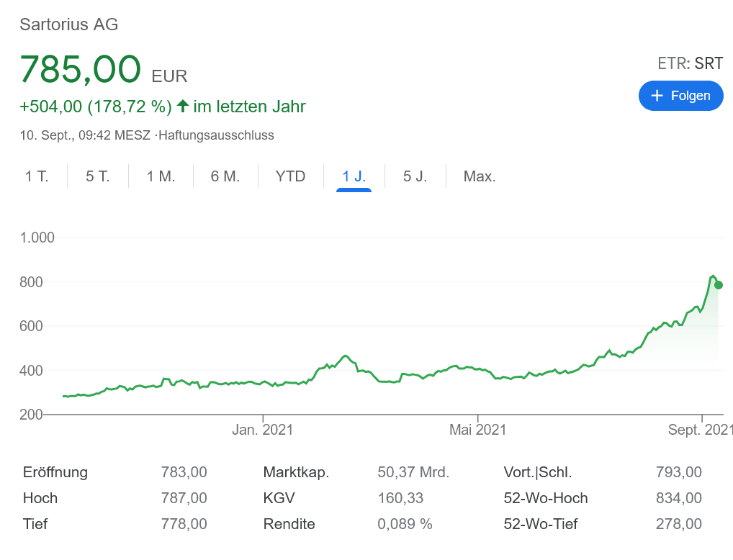This screenshot has width=733, height=560.
Task: Click the Folgen follow button
Action: pyautogui.click(x=680, y=96)
